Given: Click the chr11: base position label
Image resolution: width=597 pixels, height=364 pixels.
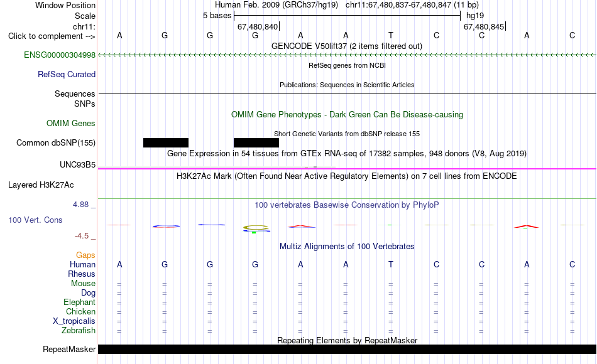Looking at the screenshot, I should click(x=84, y=26).
